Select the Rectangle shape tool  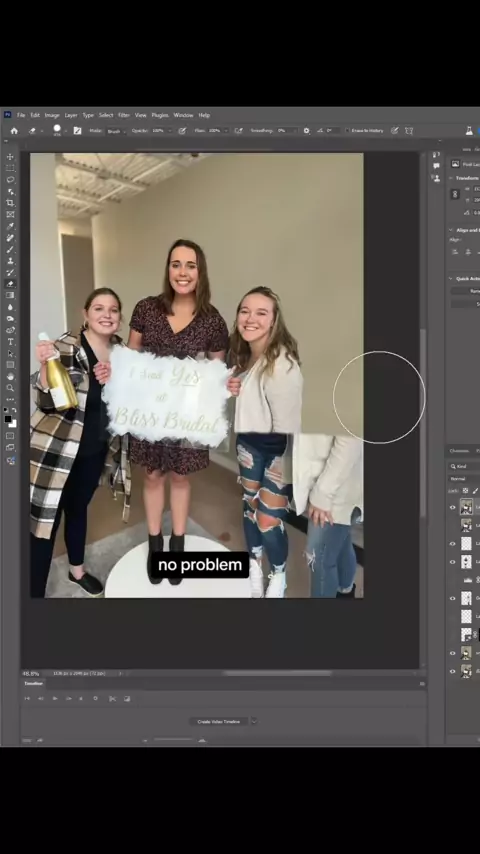(x=10, y=365)
